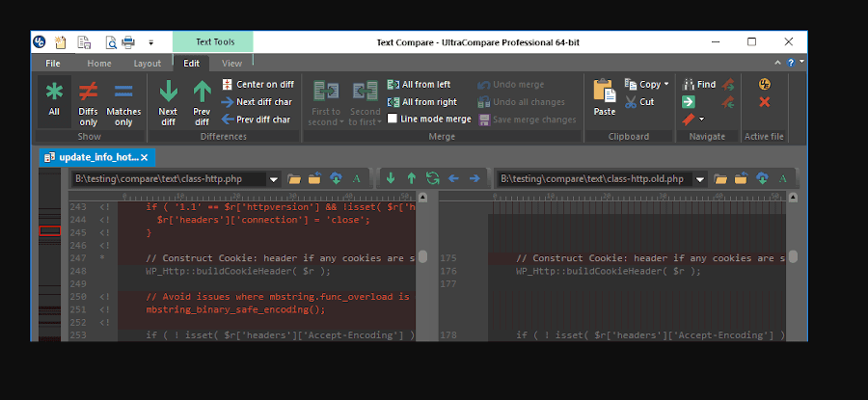
Task: Enable Line mode merge checkbox
Action: click(x=393, y=120)
